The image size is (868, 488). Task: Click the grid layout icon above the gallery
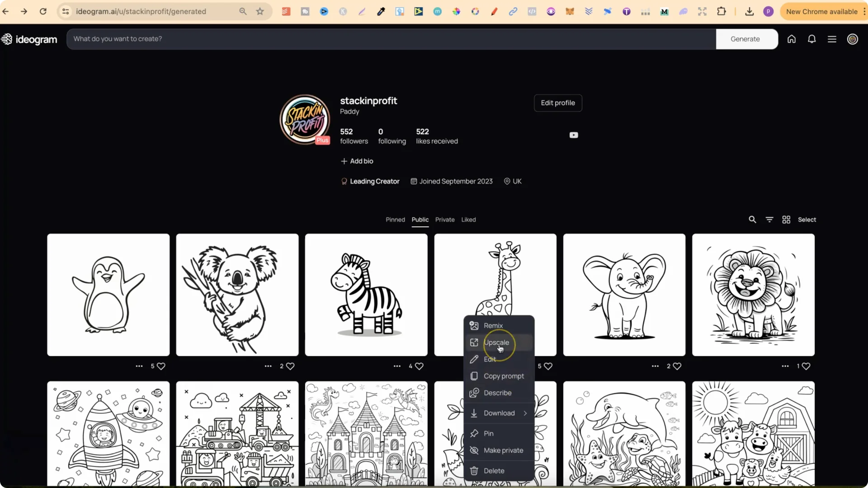(787, 220)
